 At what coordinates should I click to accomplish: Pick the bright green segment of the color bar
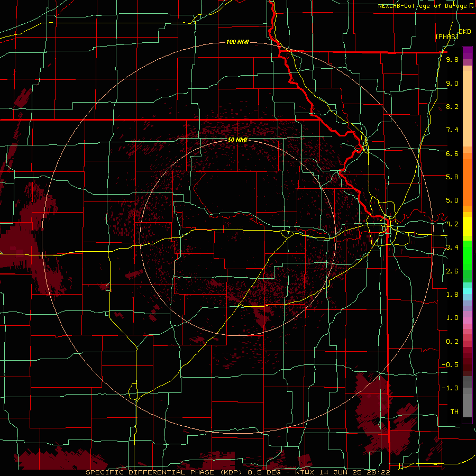pos(467,255)
